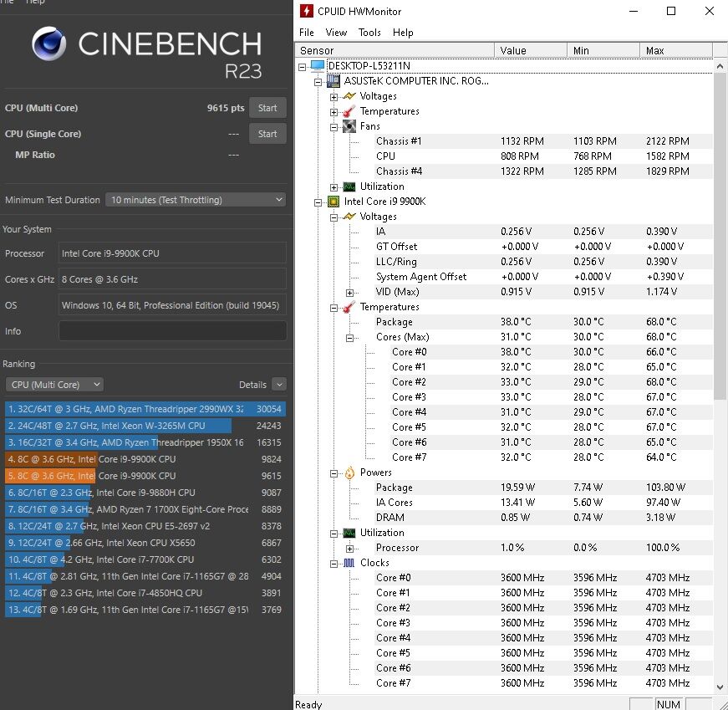The width and height of the screenshot is (728, 710).
Task: Click the CPU Temperatures thermometer icon
Action: (349, 307)
